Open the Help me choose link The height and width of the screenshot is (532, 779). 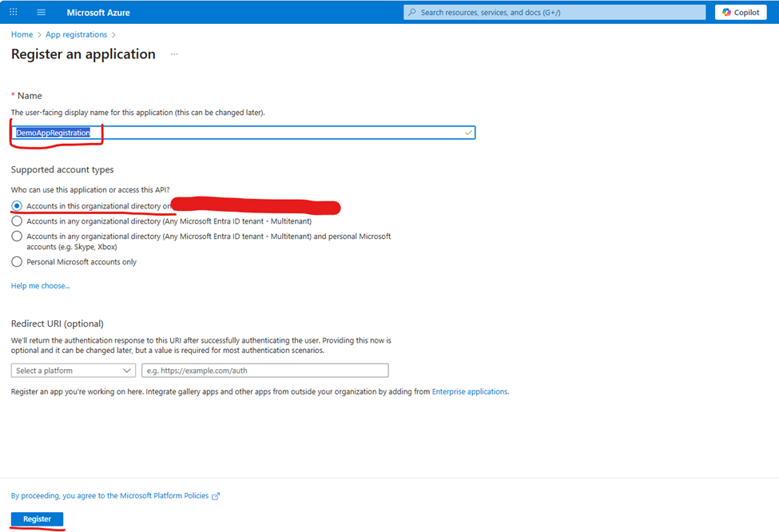40,286
